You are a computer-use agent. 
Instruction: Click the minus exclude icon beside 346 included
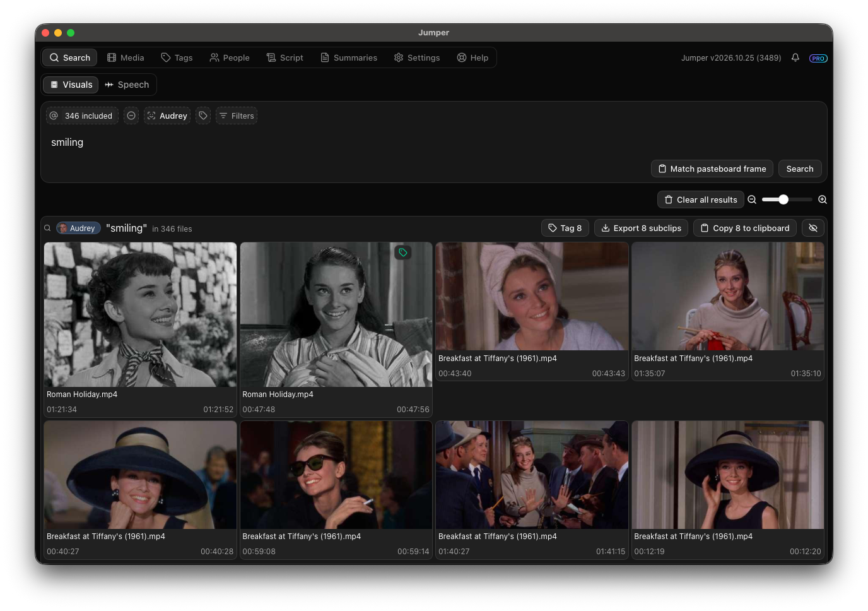(x=131, y=116)
